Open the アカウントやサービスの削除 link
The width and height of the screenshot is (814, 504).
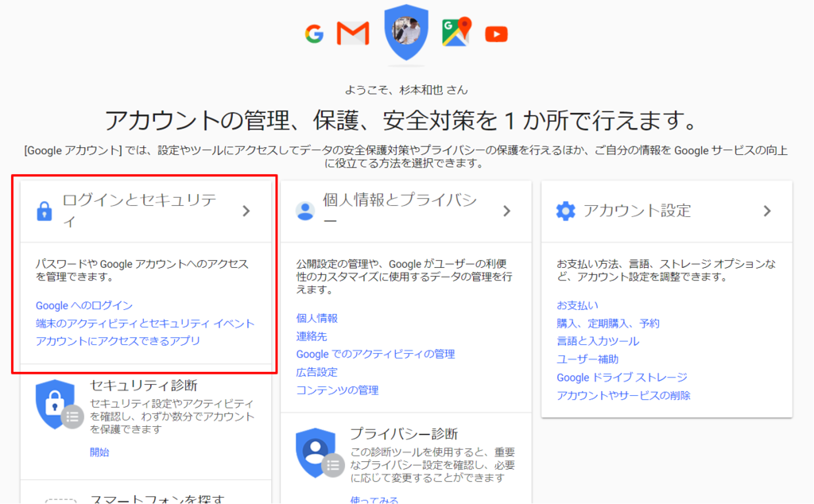[x=623, y=396]
